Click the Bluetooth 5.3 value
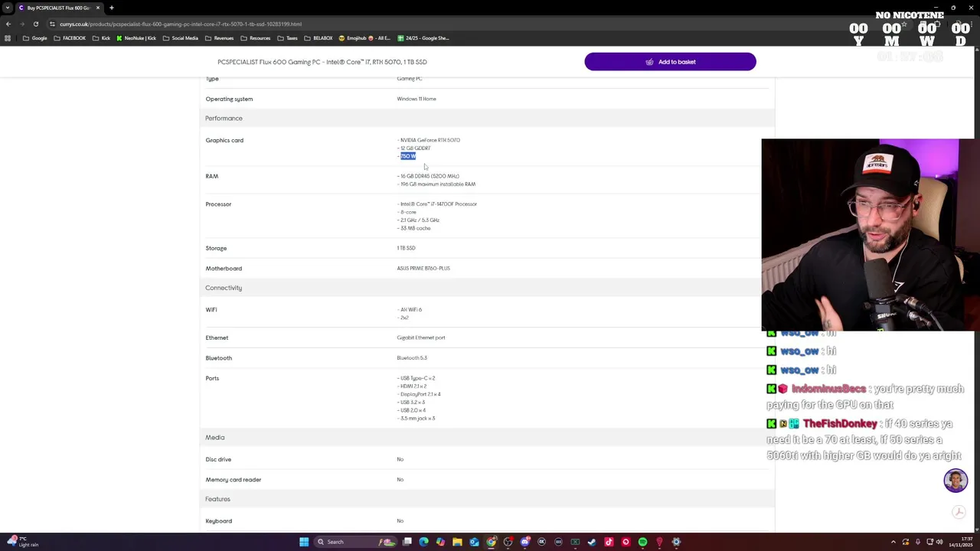Image resolution: width=980 pixels, height=551 pixels. coord(412,358)
